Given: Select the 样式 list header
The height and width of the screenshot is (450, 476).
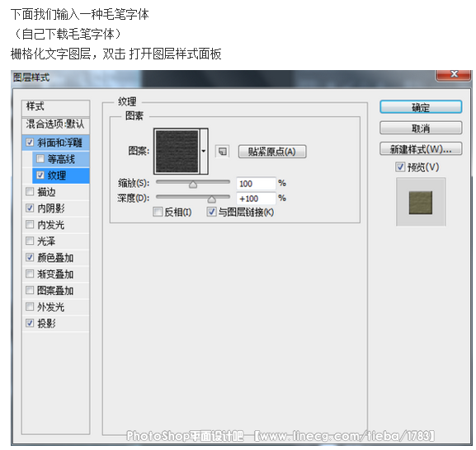Looking at the screenshot, I should [56, 107].
